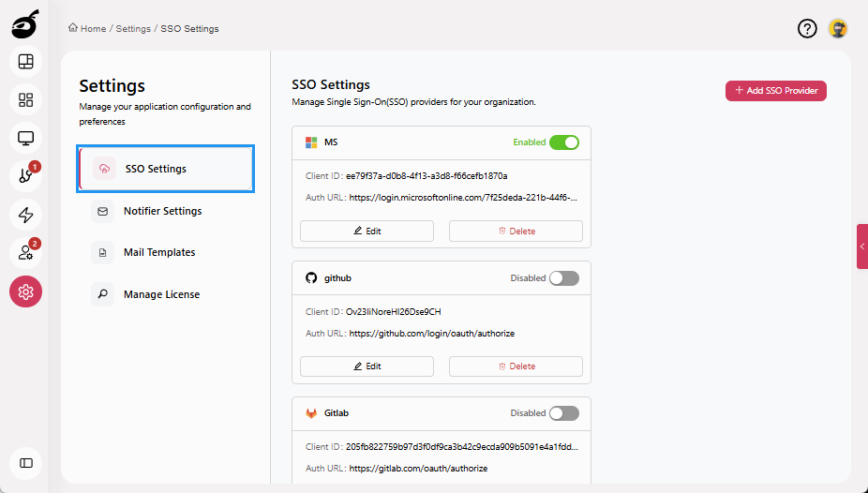
Task: Delete the github provider
Action: pos(516,366)
